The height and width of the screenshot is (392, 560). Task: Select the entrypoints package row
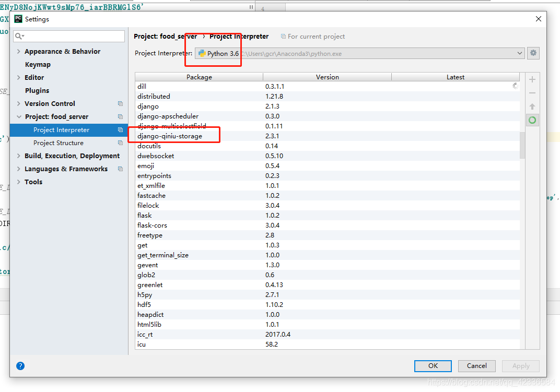[328, 176]
